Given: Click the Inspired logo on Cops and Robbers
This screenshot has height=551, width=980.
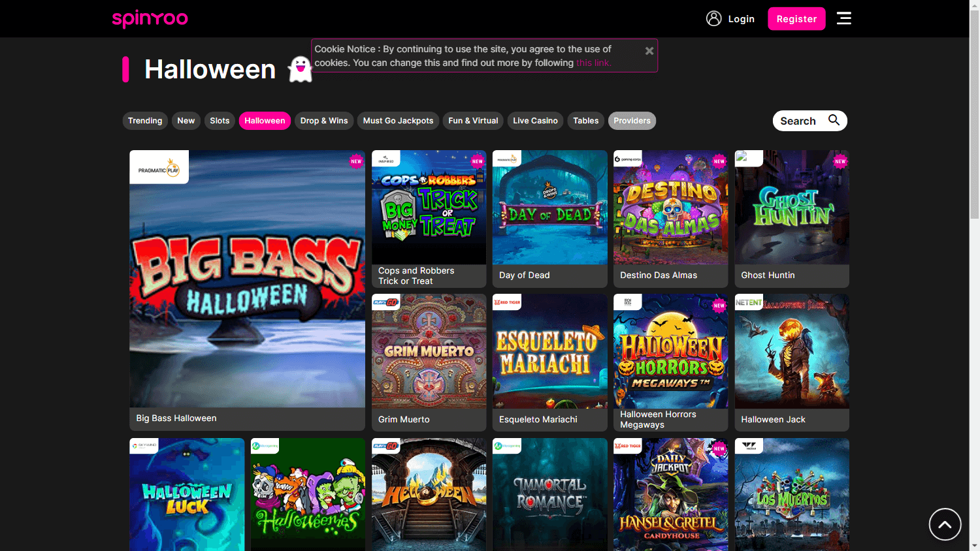Looking at the screenshot, I should [386, 159].
